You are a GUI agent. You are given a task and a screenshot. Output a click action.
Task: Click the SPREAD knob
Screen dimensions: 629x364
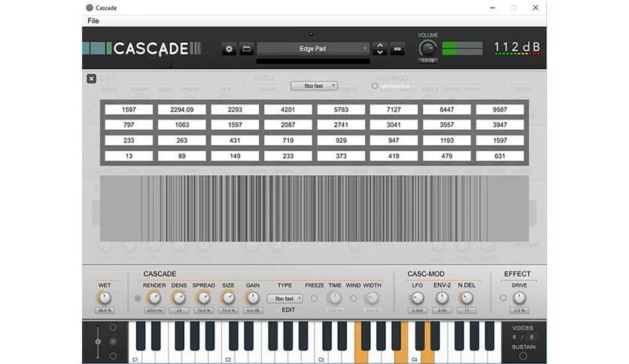click(x=203, y=298)
